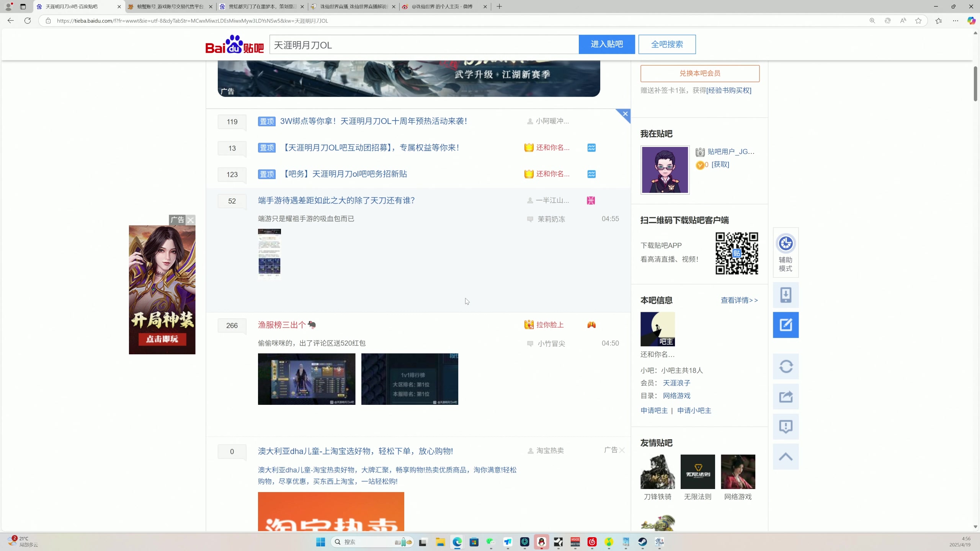980x551 pixels.
Task: Click the 拉你脸上 author name
Action: click(x=550, y=325)
